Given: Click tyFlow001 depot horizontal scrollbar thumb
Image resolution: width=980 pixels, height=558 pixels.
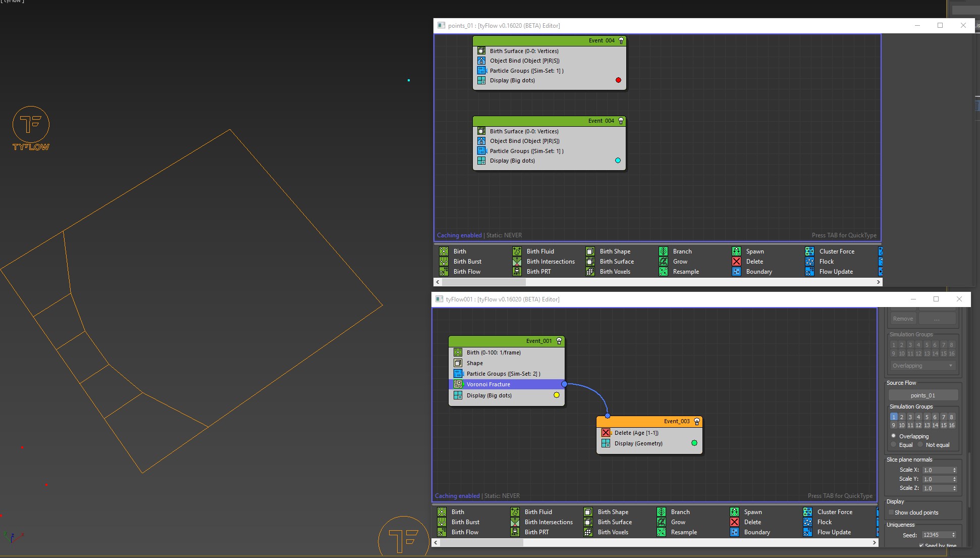Looking at the screenshot, I should coord(481,542).
